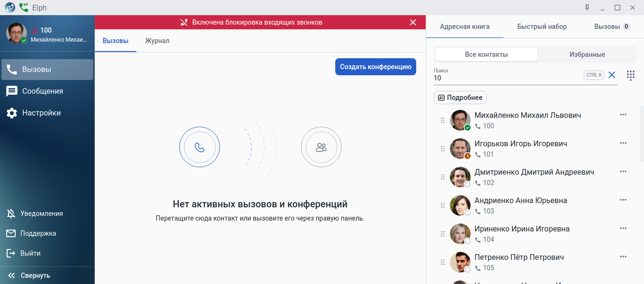Image resolution: width=644 pixels, height=284 pixels.
Task: Click the green SIP phone icon in title bar
Action: click(24, 8)
